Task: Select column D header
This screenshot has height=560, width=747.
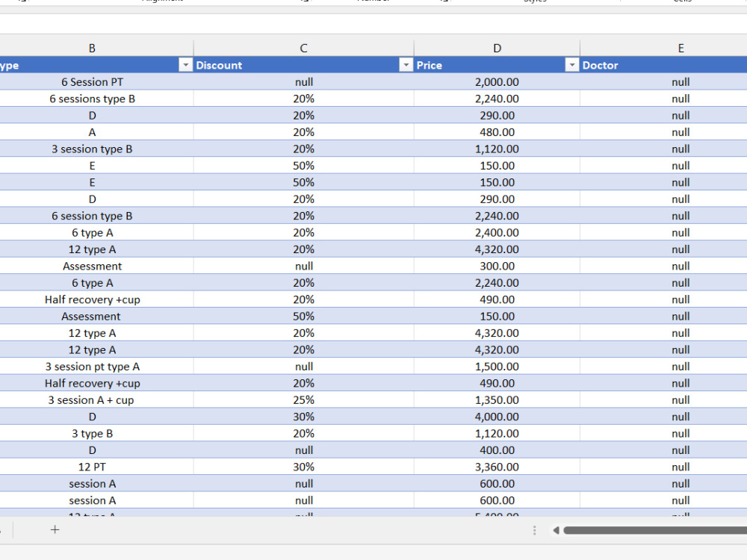Action: pos(497,48)
